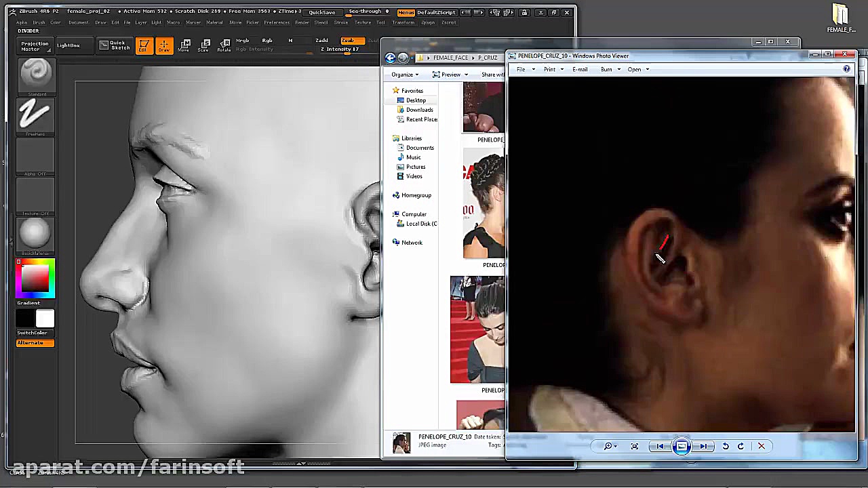
Task: Select the red carpet photo thumbnail
Action: click(x=477, y=329)
